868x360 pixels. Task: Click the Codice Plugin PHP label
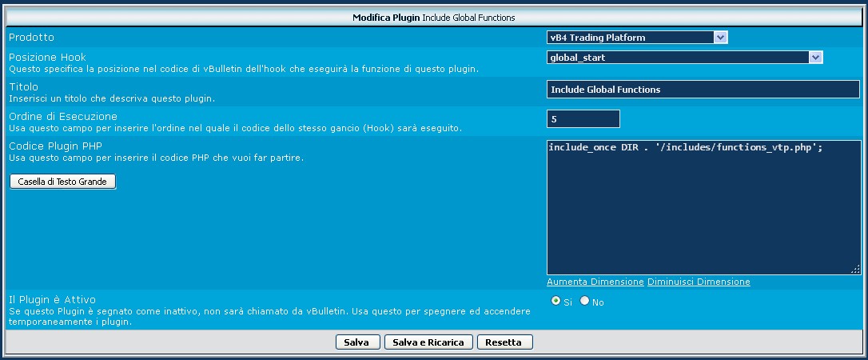tap(55, 146)
